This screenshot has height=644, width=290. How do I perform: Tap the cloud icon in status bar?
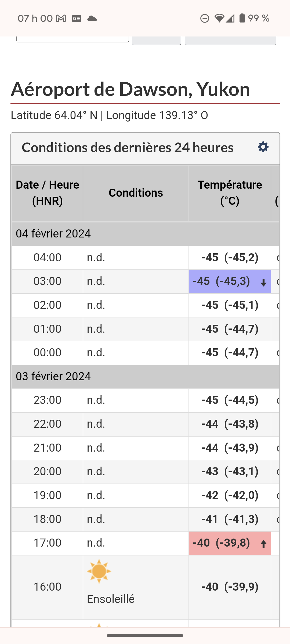click(92, 19)
